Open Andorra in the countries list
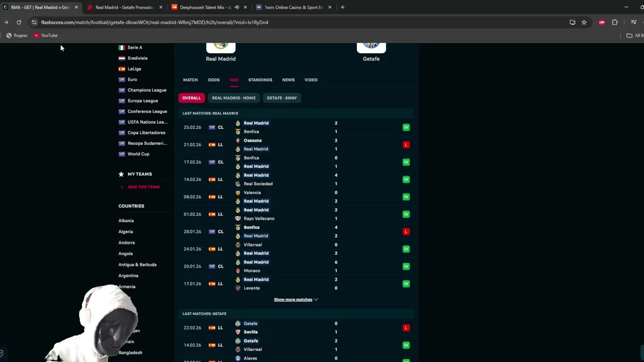 (126, 243)
